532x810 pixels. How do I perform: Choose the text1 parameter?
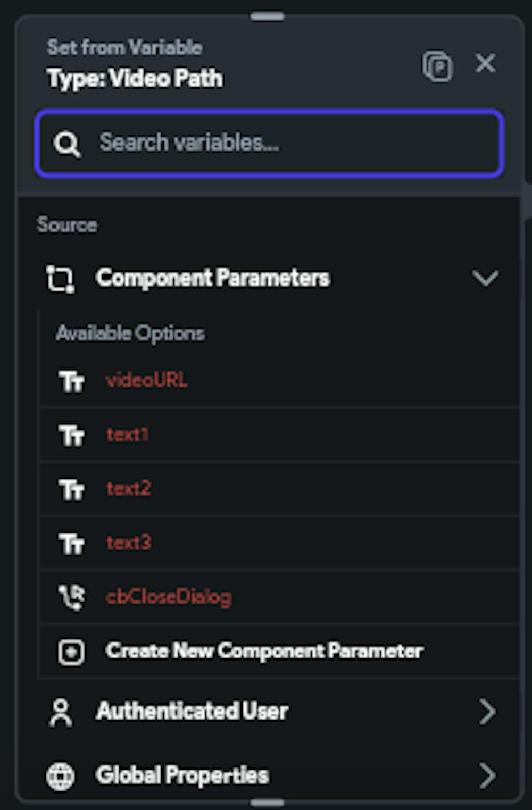click(x=279, y=435)
